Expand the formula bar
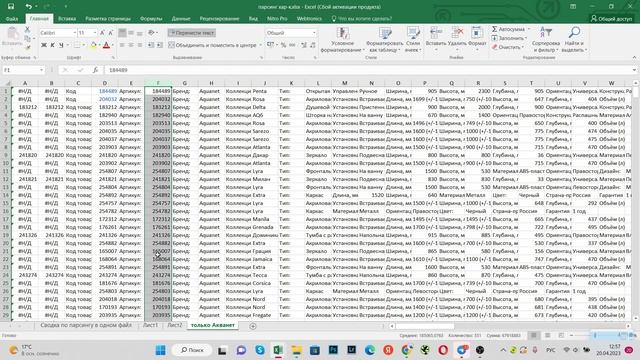 634,70
